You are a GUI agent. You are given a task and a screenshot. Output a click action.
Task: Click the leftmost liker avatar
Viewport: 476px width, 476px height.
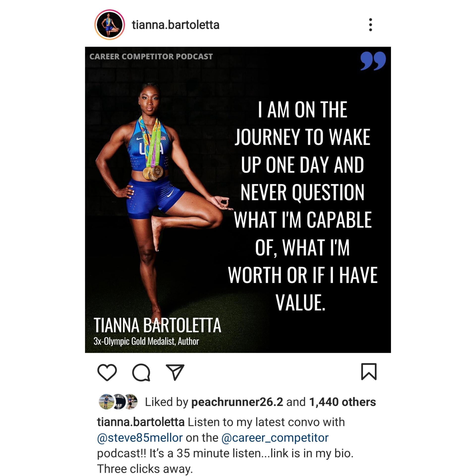(106, 402)
